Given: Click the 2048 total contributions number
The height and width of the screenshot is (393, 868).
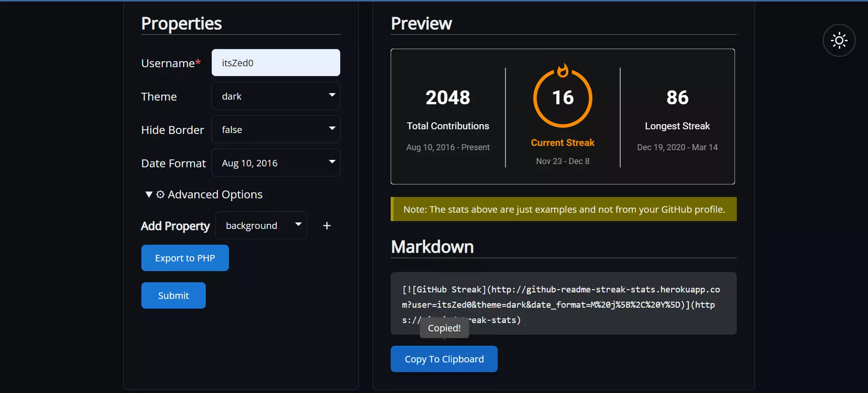Looking at the screenshot, I should pyautogui.click(x=448, y=98).
